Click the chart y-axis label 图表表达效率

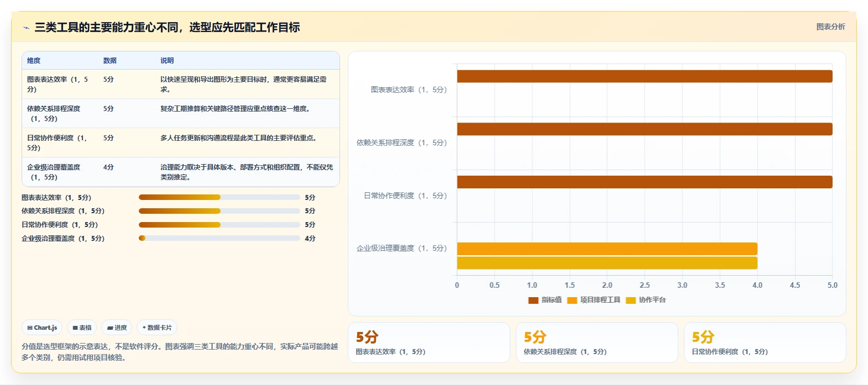click(409, 89)
